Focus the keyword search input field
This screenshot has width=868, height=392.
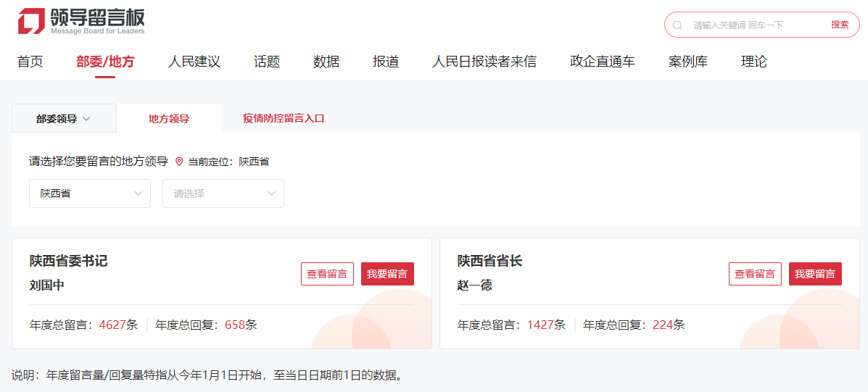coord(754,25)
